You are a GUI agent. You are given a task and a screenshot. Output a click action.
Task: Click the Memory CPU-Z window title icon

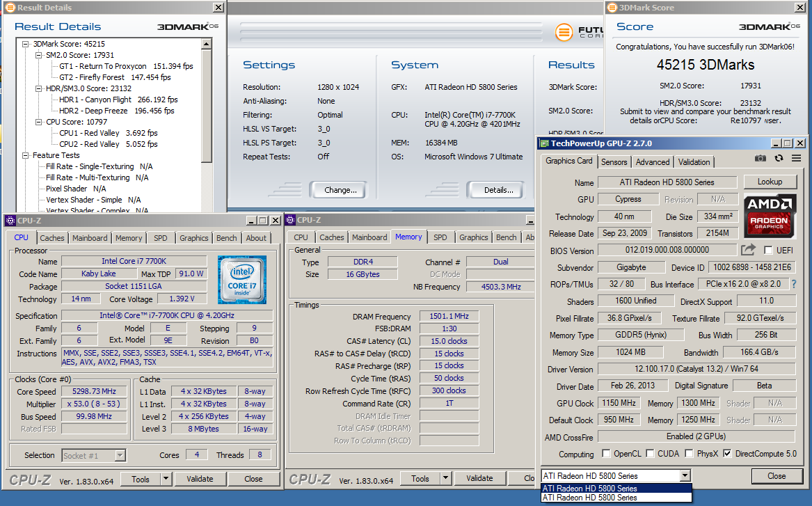291,220
